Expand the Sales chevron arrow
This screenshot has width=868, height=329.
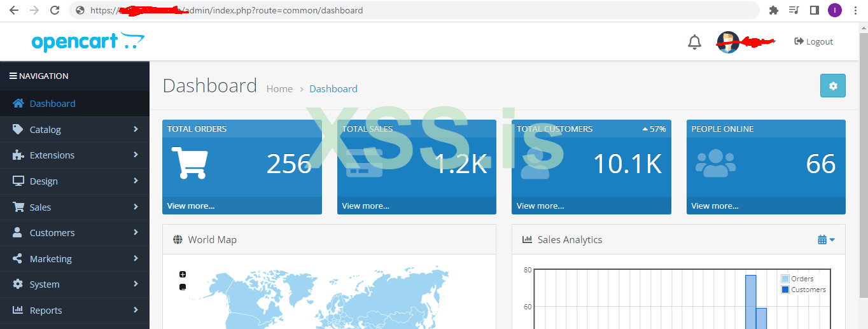pyautogui.click(x=136, y=207)
